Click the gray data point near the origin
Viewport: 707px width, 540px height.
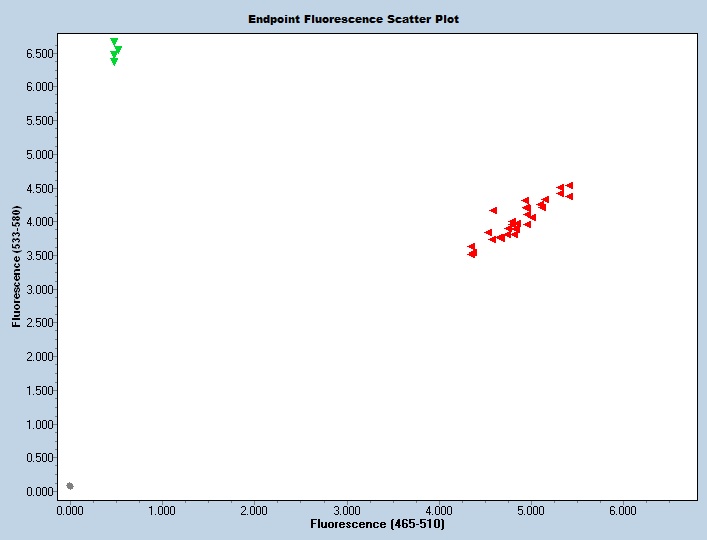pyautogui.click(x=70, y=486)
